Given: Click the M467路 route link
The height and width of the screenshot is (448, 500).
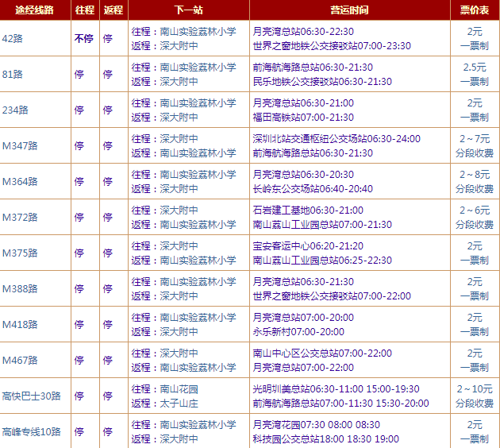Looking at the screenshot, I should pos(20,360).
